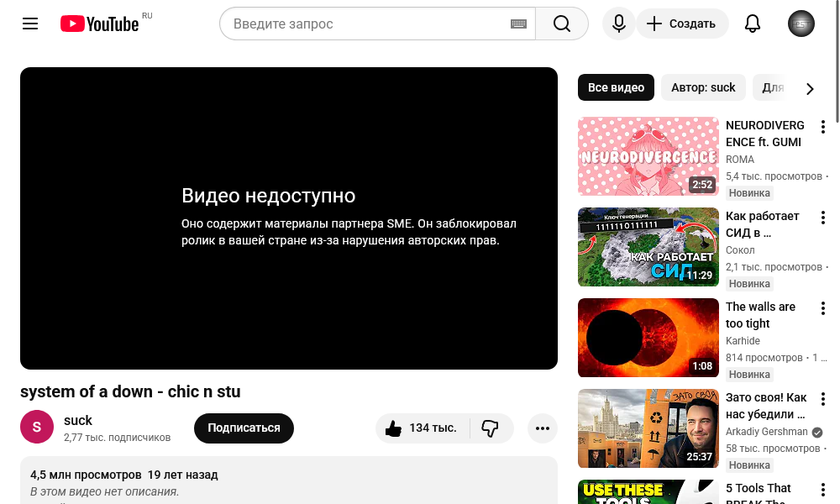The height and width of the screenshot is (504, 840).
Task: Open options menu for Зато своя video
Action: [823, 399]
